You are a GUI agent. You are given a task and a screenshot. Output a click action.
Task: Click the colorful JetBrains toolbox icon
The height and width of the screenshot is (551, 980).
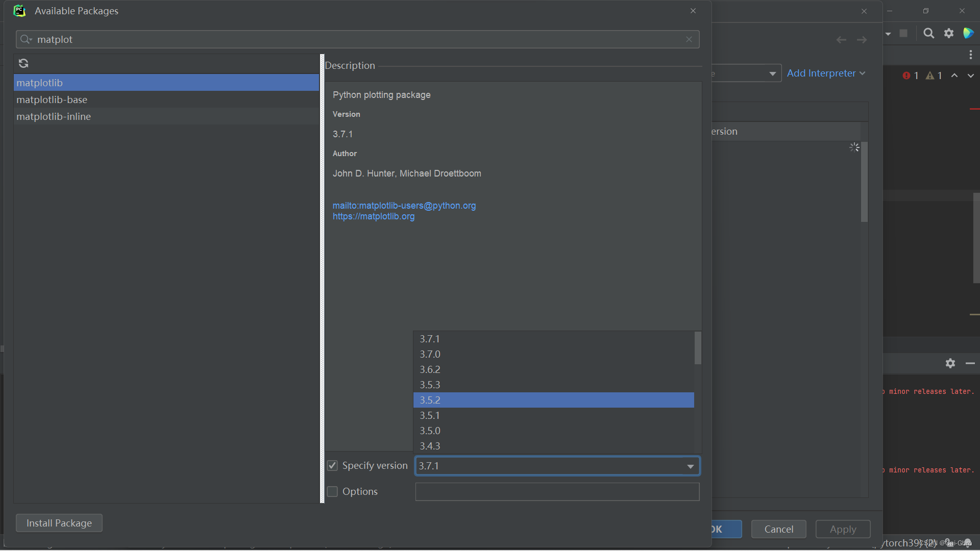coord(968,33)
